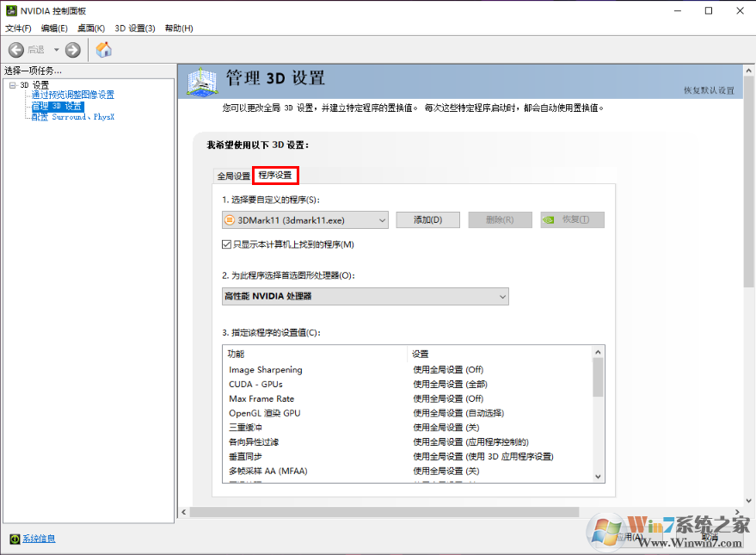Click the home icon in the toolbar
The image size is (756, 555).
coord(102,50)
